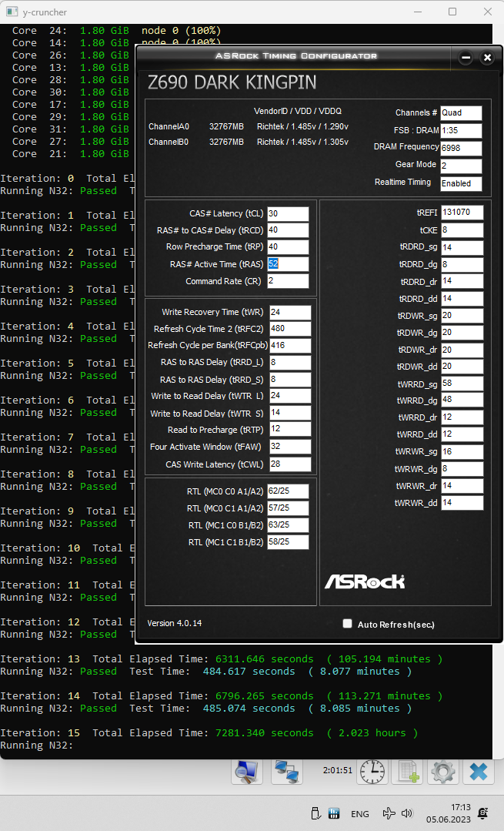Click the RTL (MC1 C0 B1/B2) field
The image size is (504, 831).
coord(288,525)
